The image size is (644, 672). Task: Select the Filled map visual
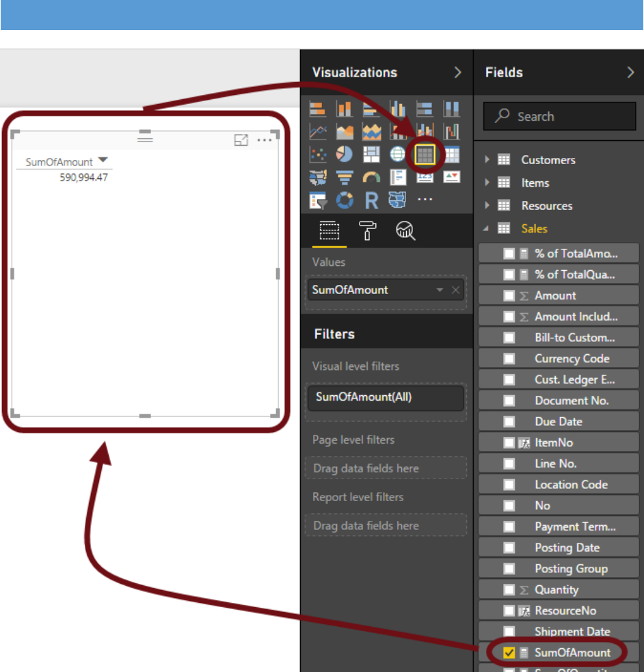317,177
